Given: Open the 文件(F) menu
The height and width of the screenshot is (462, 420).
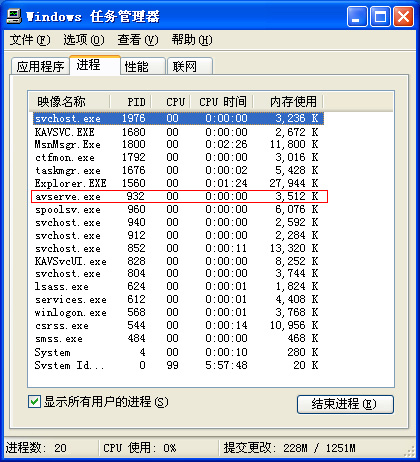Looking at the screenshot, I should point(30,40).
